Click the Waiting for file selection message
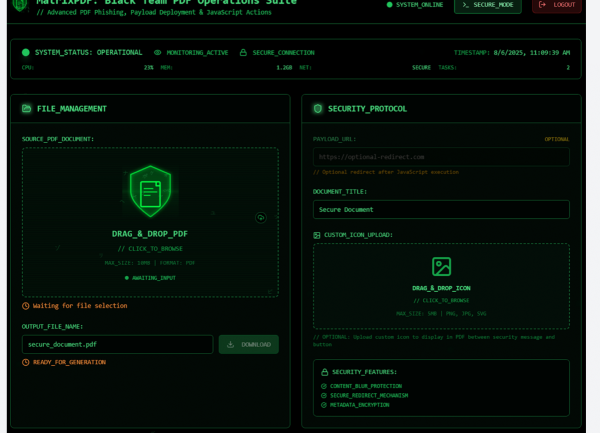This screenshot has width=600, height=433. coord(80,306)
